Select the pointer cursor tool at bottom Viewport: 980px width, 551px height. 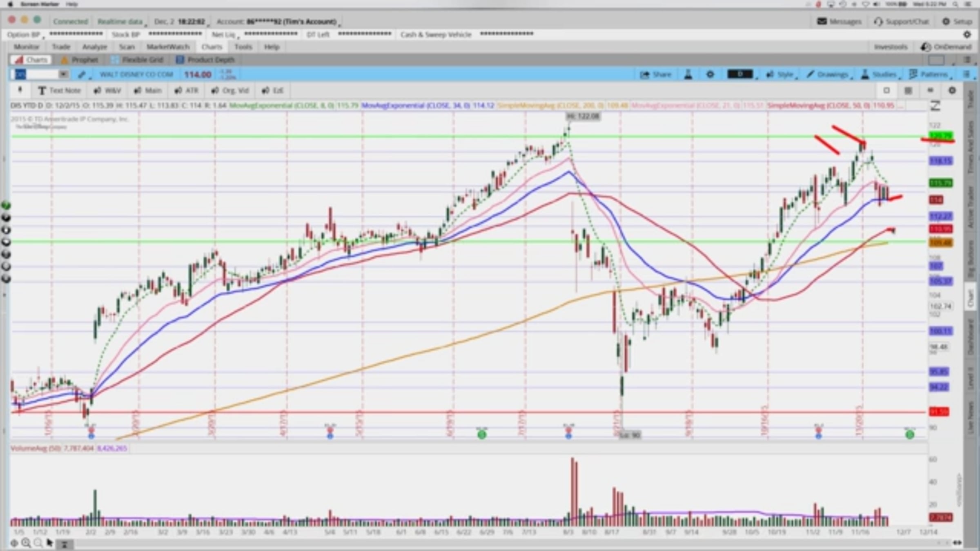coord(50,543)
